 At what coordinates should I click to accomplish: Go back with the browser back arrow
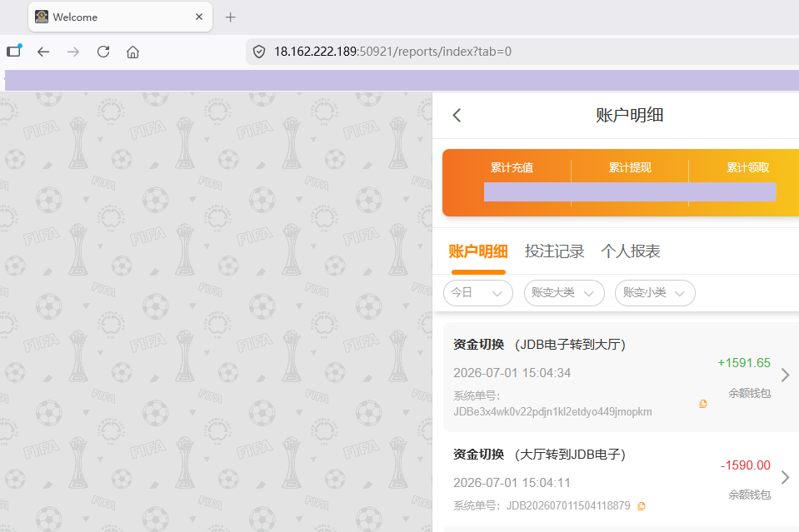coord(43,52)
